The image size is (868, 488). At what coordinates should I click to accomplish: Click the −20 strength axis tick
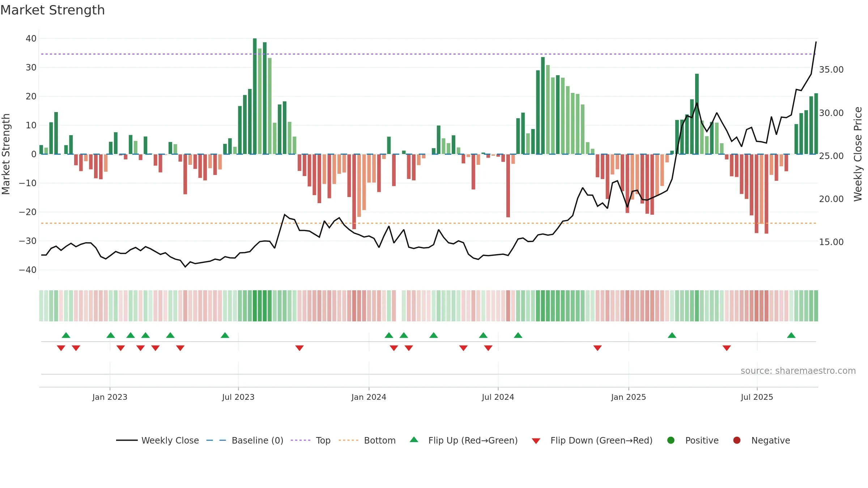click(28, 212)
